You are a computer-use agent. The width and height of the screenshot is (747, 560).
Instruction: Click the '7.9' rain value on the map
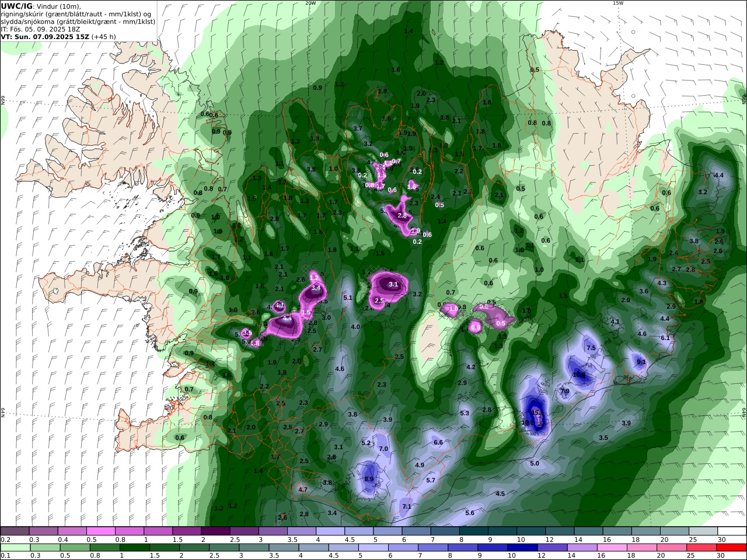(x=565, y=391)
